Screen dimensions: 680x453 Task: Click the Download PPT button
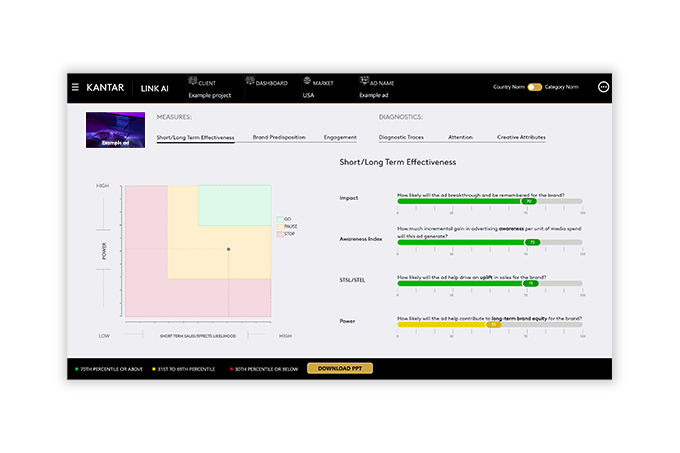click(x=340, y=368)
